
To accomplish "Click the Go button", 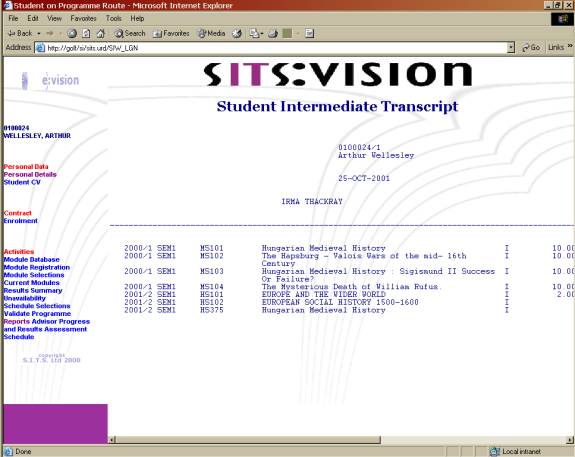I will [531, 48].
